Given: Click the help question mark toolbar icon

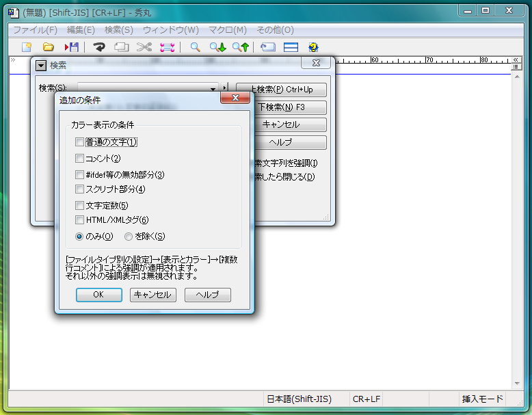Looking at the screenshot, I should [x=313, y=46].
